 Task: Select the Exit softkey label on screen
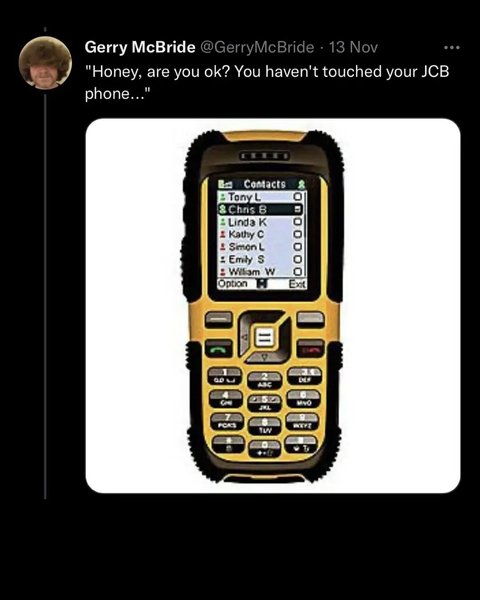(x=297, y=284)
